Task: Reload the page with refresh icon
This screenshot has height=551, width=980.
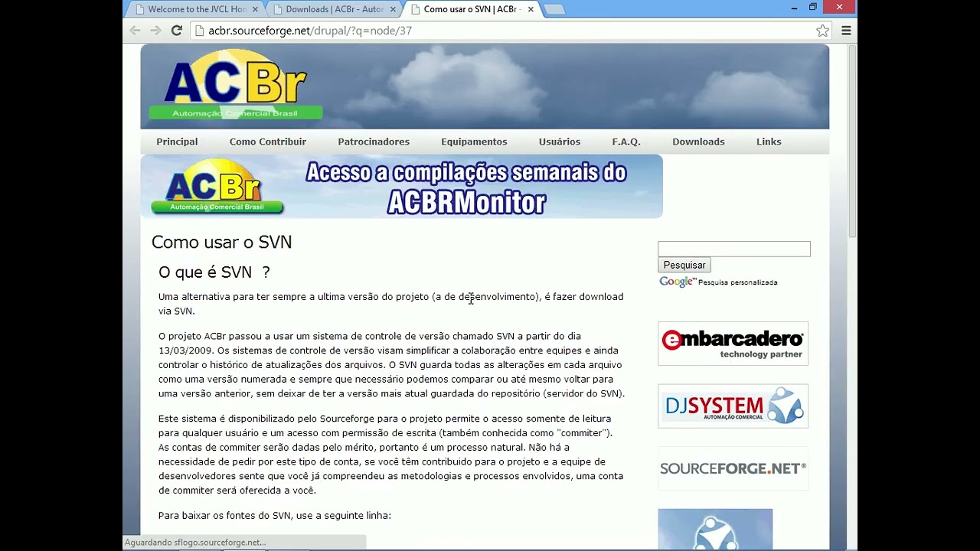Action: tap(177, 31)
